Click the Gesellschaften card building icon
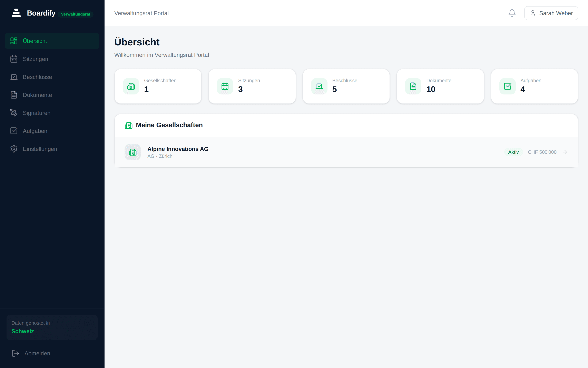 pos(131,86)
